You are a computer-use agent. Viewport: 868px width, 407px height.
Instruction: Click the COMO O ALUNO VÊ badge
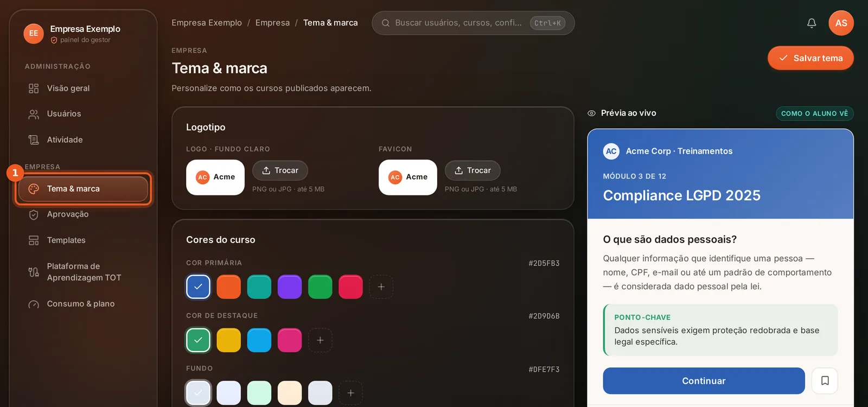coord(814,113)
